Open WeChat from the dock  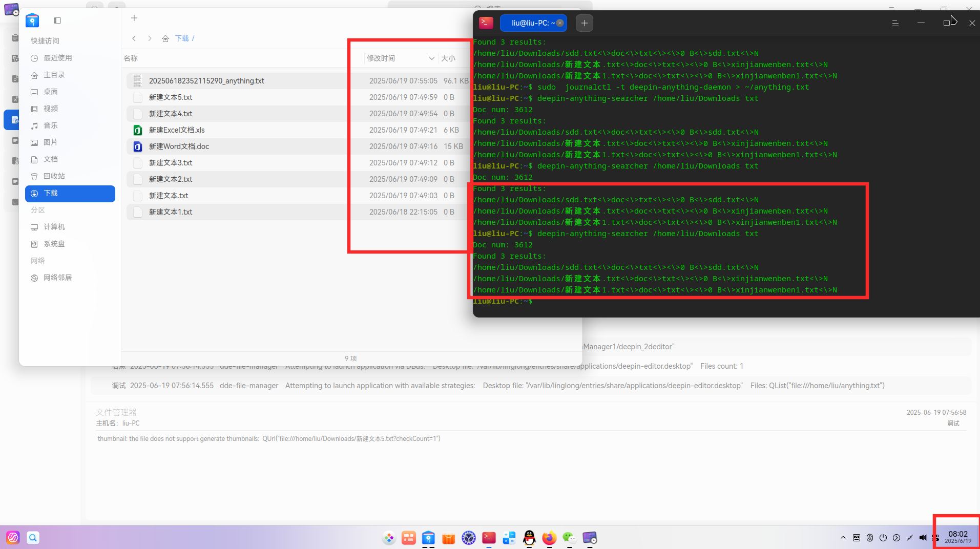click(569, 538)
